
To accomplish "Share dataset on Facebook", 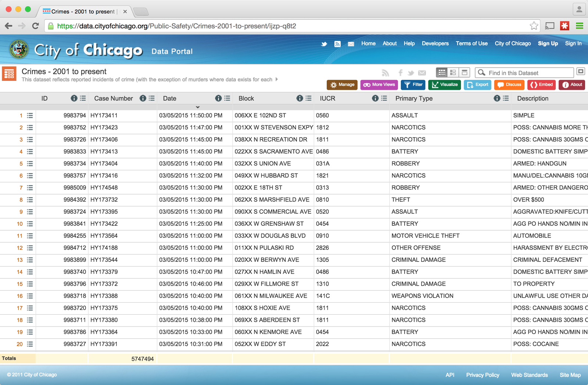I will tap(401, 73).
